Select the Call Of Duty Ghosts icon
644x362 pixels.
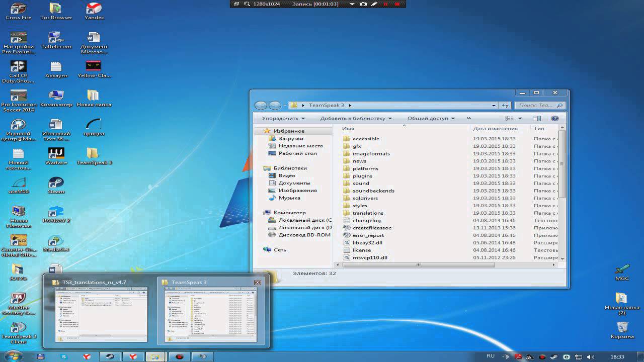[x=19, y=72]
